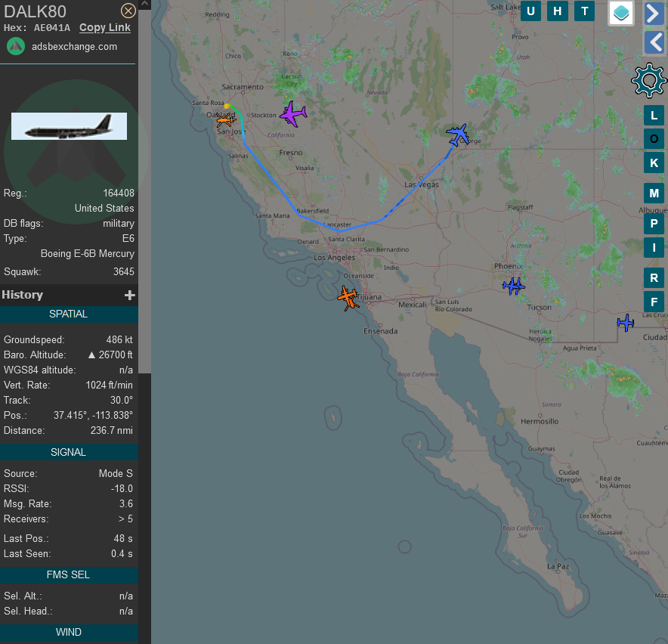Screen dimensions: 668x644
Task: Click registration value 164408
Action: (119, 193)
